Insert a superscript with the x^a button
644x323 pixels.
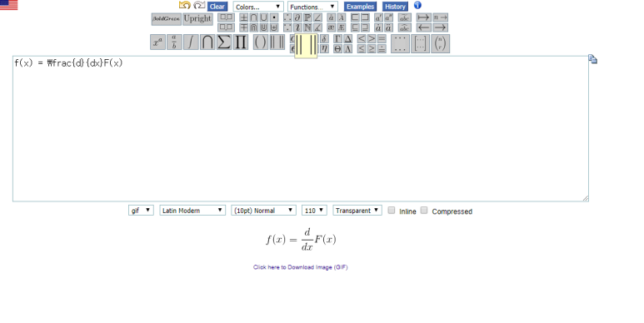(157, 42)
